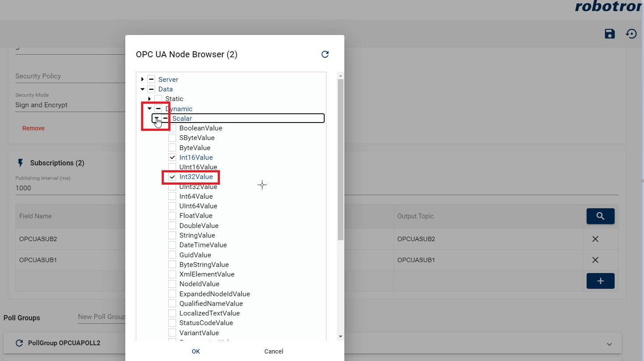Expand the Static tree node
Viewport: 644px width, 361px height.
click(149, 99)
